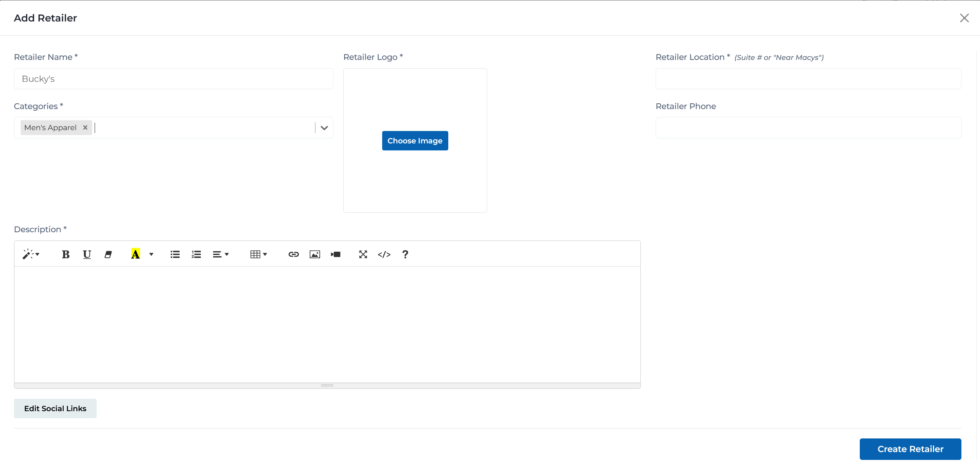Apply bold formatting in the description editor
This screenshot has width=980, height=469.
pyautogui.click(x=66, y=254)
